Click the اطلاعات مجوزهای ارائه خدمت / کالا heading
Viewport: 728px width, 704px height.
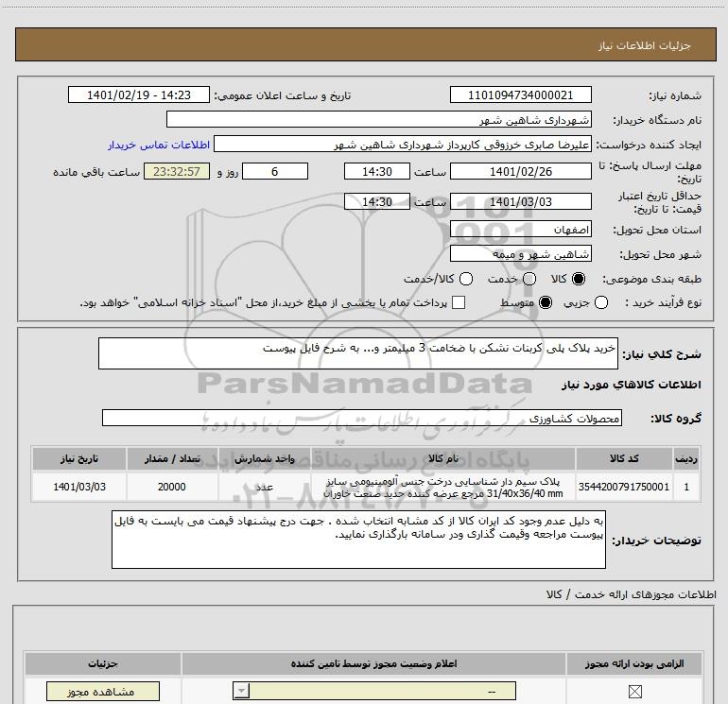[632, 594]
